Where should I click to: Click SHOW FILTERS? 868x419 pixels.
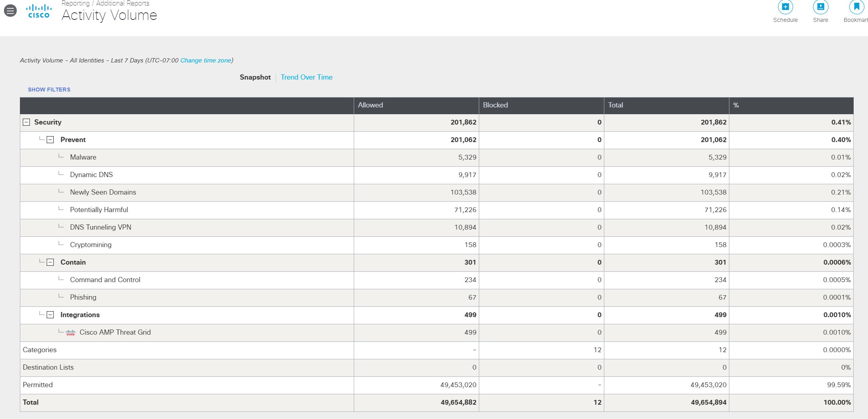pyautogui.click(x=49, y=90)
